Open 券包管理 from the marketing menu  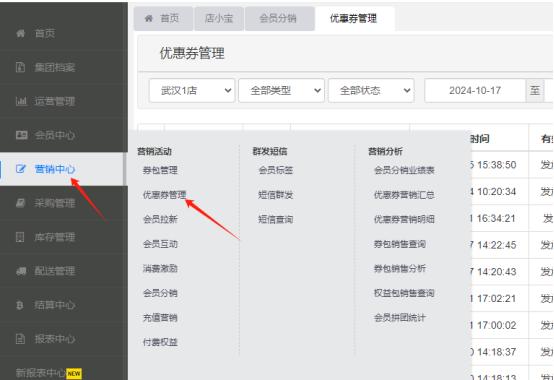(x=160, y=170)
